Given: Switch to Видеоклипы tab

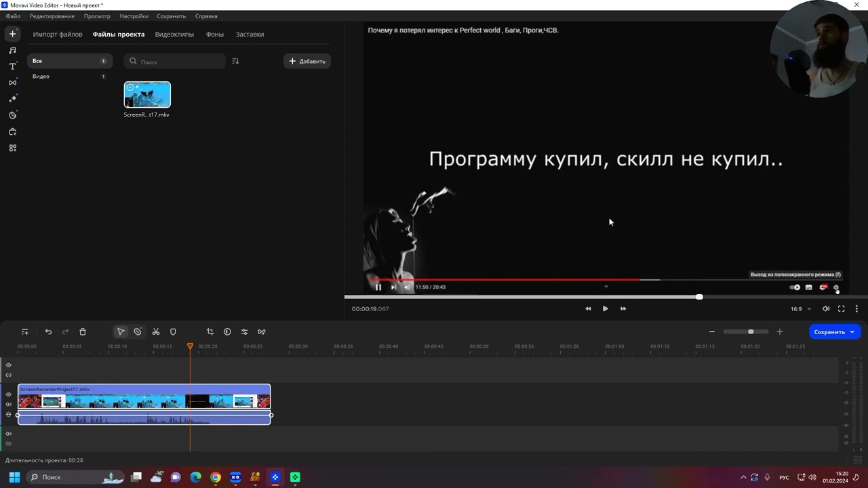Looking at the screenshot, I should tap(174, 34).
